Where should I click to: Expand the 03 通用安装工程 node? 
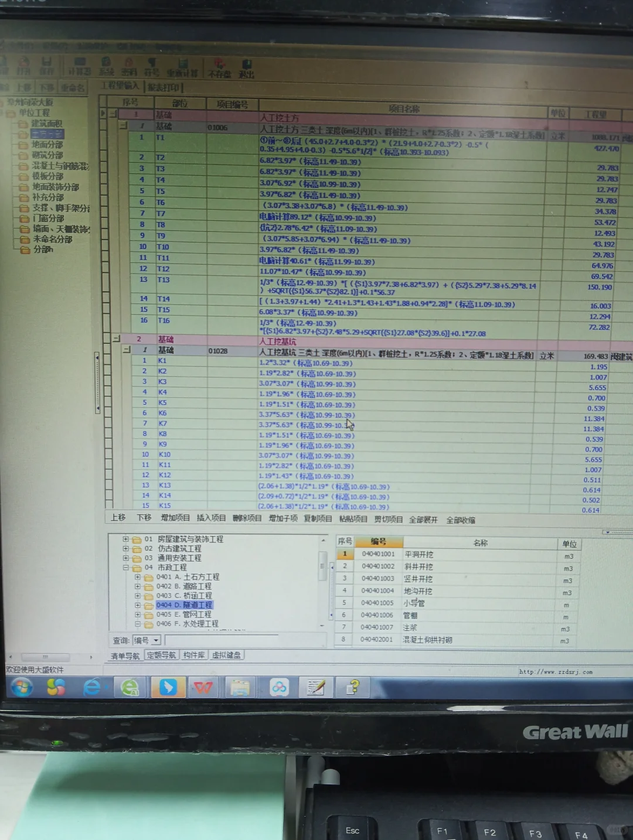point(125,558)
